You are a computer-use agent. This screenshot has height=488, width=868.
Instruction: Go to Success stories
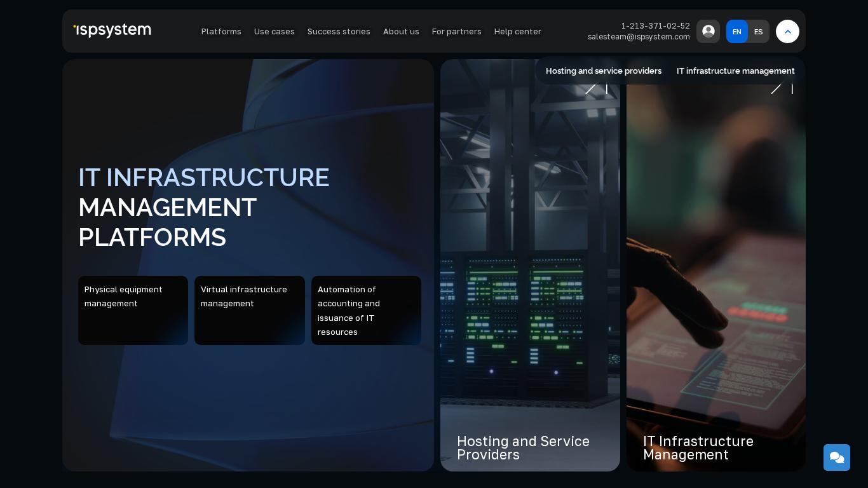click(x=339, y=31)
